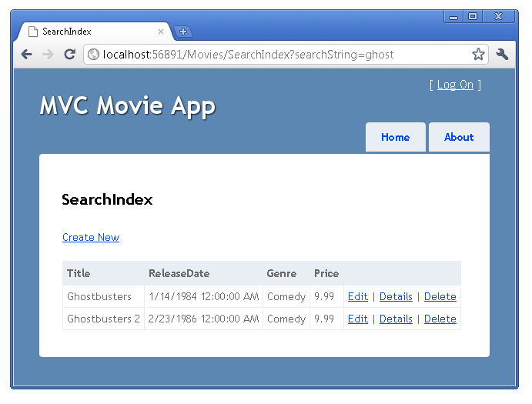Click the Create New link
Image resolution: width=532 pixels, height=404 pixels.
(91, 237)
